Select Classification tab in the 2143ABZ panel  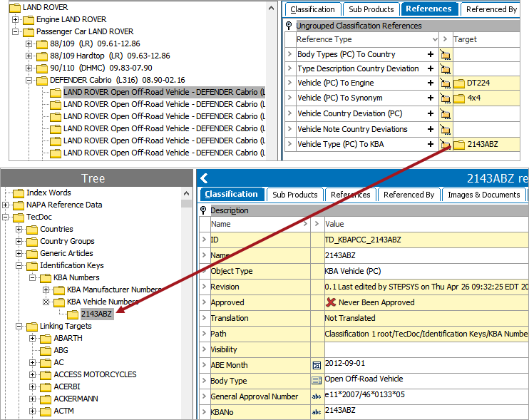[232, 195]
